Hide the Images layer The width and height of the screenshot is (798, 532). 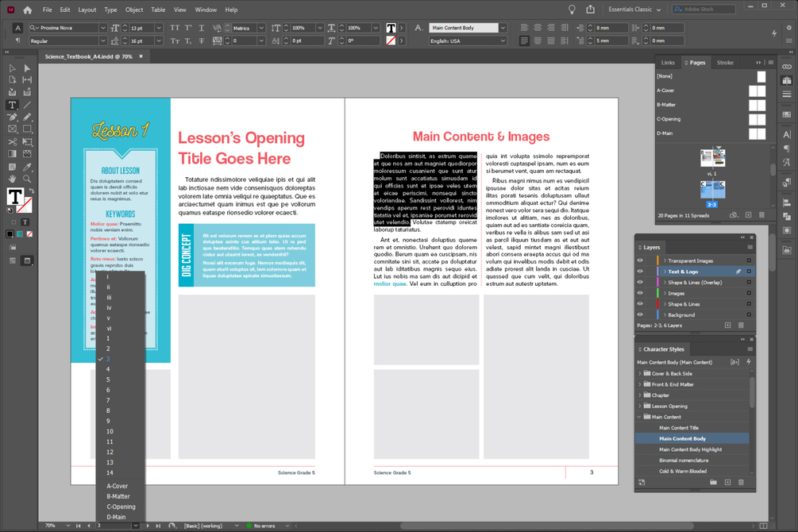click(640, 293)
